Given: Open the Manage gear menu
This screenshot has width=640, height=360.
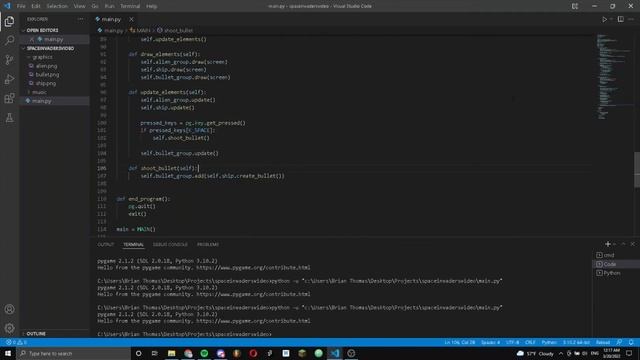Looking at the screenshot, I should click(9, 328).
